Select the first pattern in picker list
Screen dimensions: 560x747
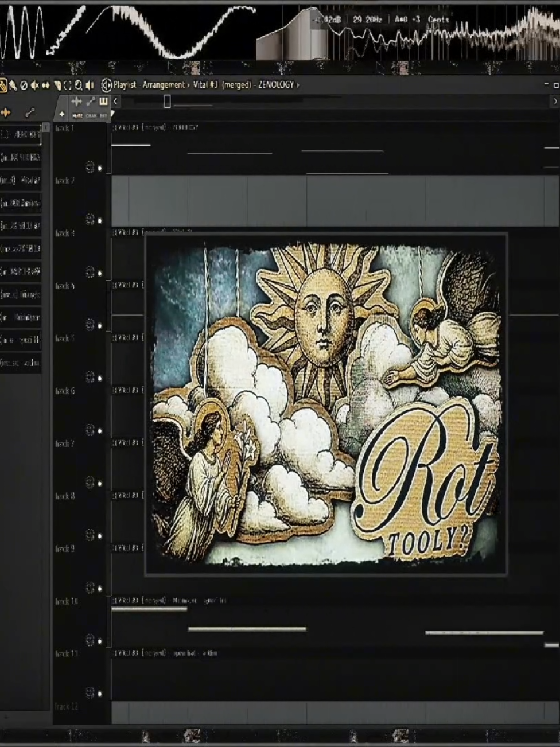[x=21, y=134]
